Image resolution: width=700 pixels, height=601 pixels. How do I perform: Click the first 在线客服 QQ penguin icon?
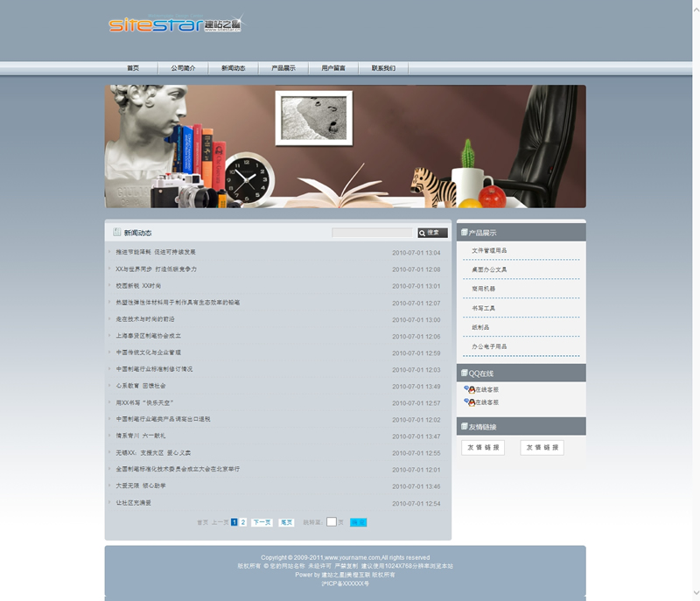(x=469, y=389)
